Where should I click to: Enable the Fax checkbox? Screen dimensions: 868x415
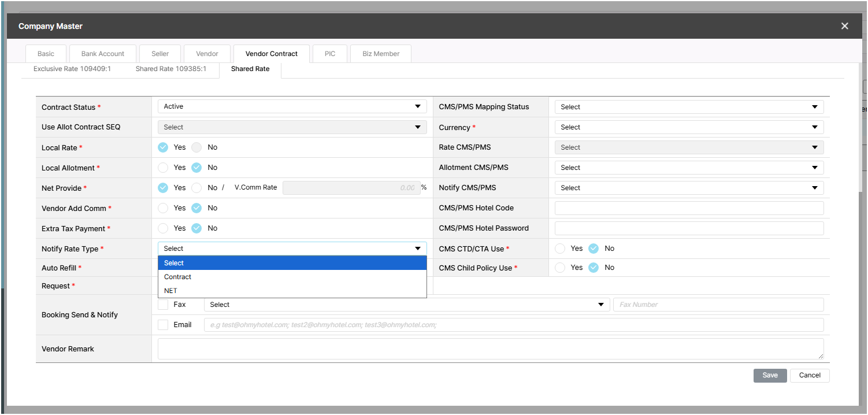click(x=163, y=305)
